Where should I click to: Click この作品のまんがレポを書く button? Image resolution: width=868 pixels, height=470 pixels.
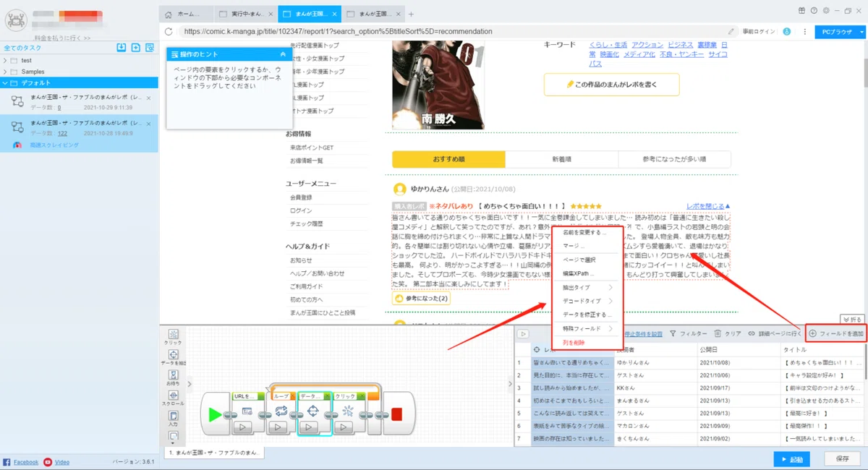(612, 84)
